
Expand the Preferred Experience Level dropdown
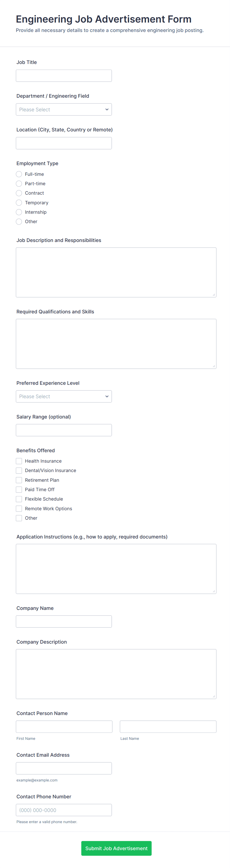point(64,396)
